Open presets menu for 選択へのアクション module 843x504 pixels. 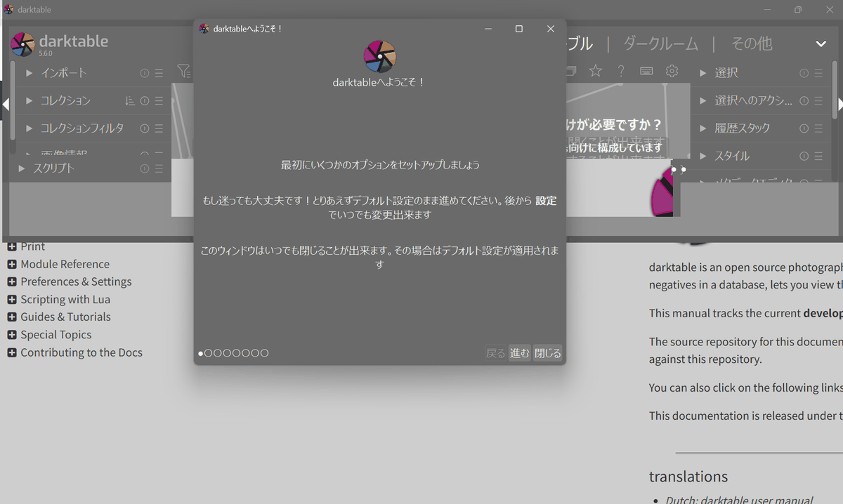tap(819, 100)
